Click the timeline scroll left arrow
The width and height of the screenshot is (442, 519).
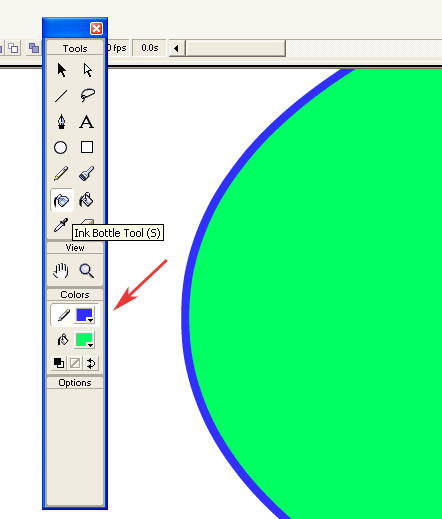177,49
